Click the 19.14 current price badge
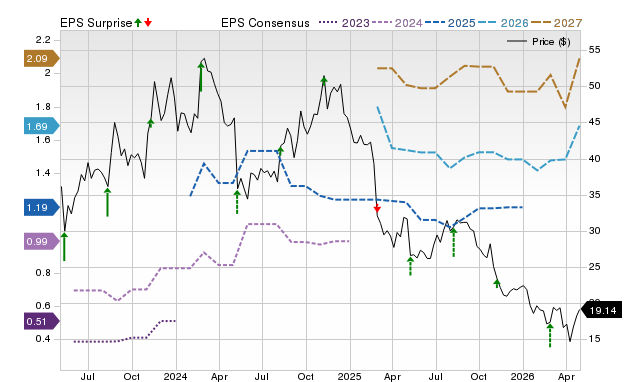The height and width of the screenshot is (382, 640). pos(601,311)
